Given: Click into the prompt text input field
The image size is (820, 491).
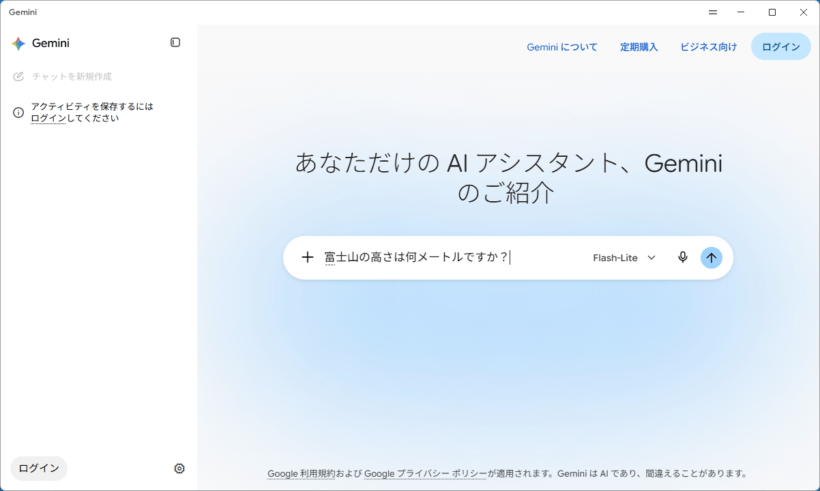Looking at the screenshot, I should [452, 257].
